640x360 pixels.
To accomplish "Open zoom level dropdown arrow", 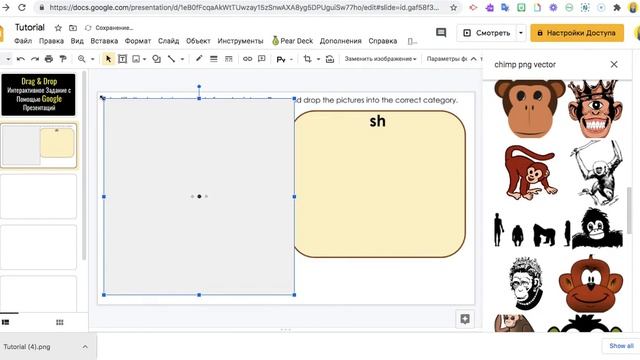I will point(93,59).
